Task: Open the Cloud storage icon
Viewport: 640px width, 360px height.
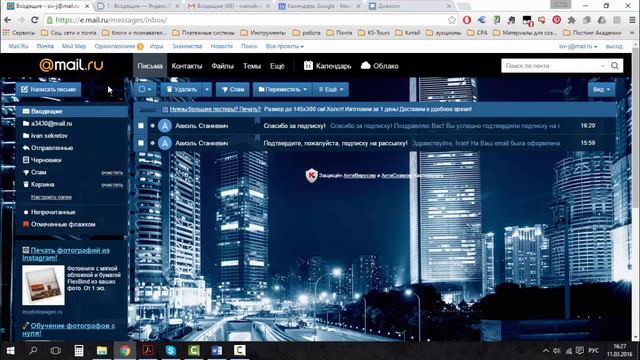Action: click(x=366, y=65)
